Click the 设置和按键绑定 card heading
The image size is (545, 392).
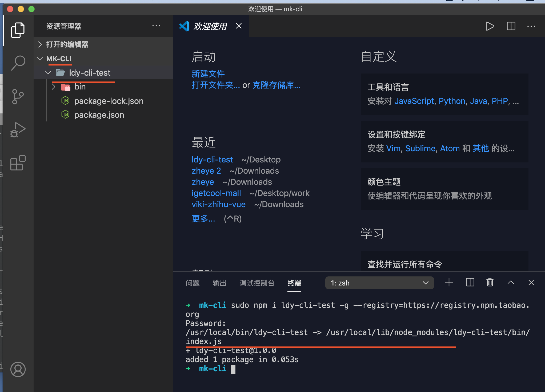coord(396,134)
